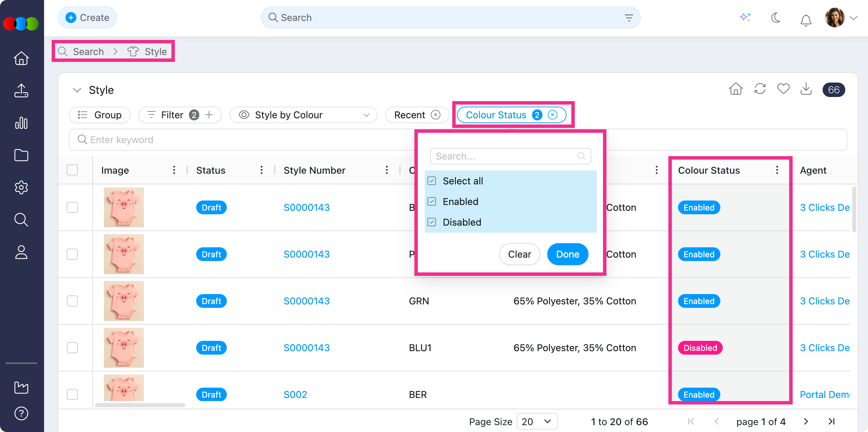Click the refresh icon in the Style panel
868x432 pixels.
coord(760,89)
